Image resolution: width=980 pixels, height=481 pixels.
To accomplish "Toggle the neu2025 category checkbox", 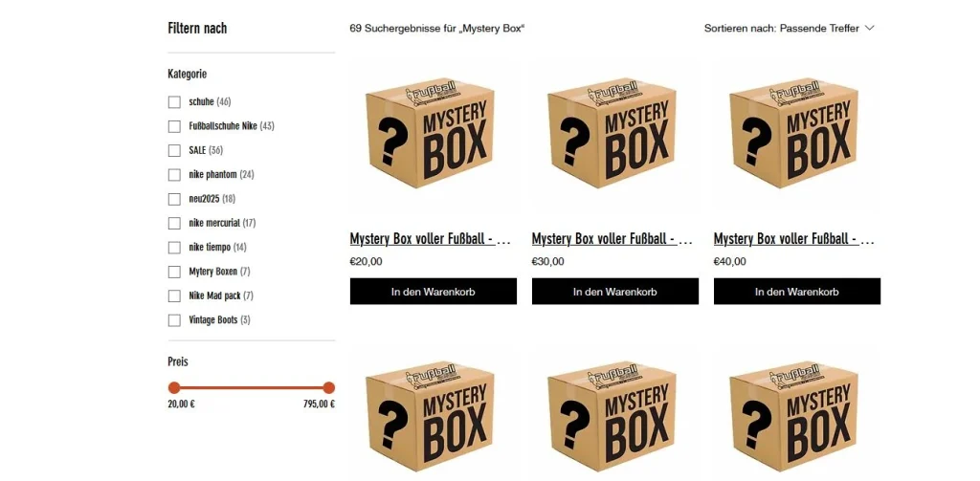I will click(174, 199).
